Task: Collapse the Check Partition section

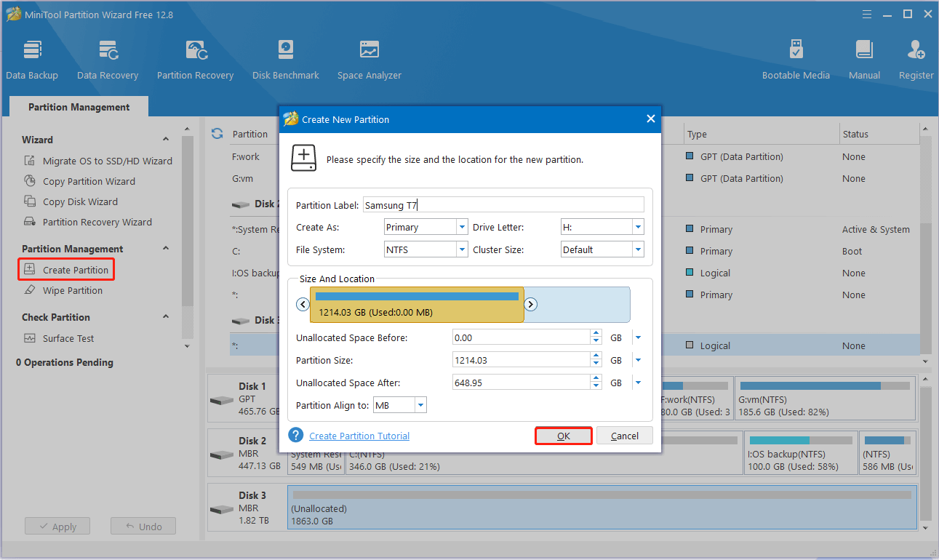Action: (x=166, y=317)
